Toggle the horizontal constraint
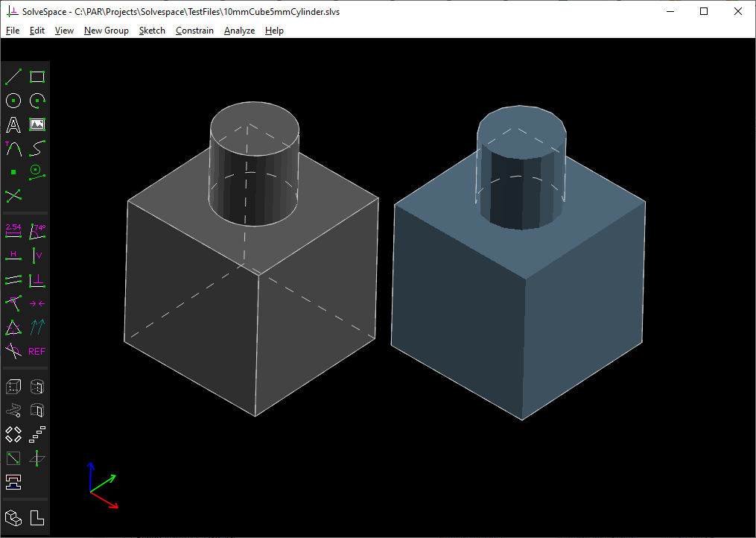The image size is (756, 538). pos(13,254)
